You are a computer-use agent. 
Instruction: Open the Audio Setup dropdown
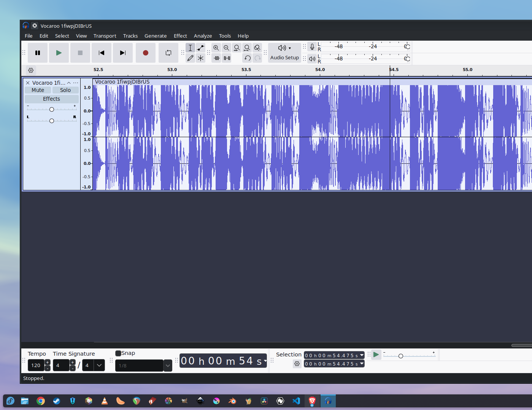pyautogui.click(x=284, y=53)
